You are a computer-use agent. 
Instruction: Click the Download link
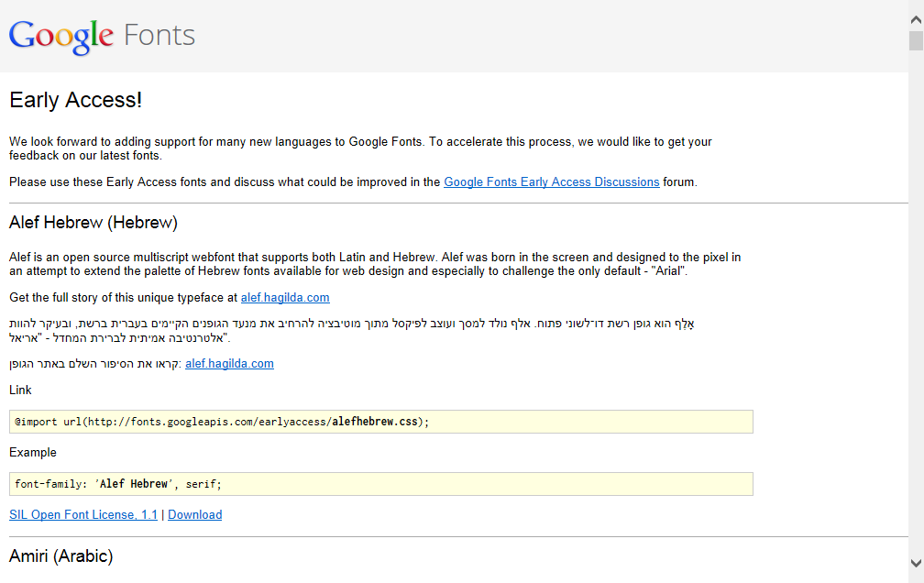point(194,514)
